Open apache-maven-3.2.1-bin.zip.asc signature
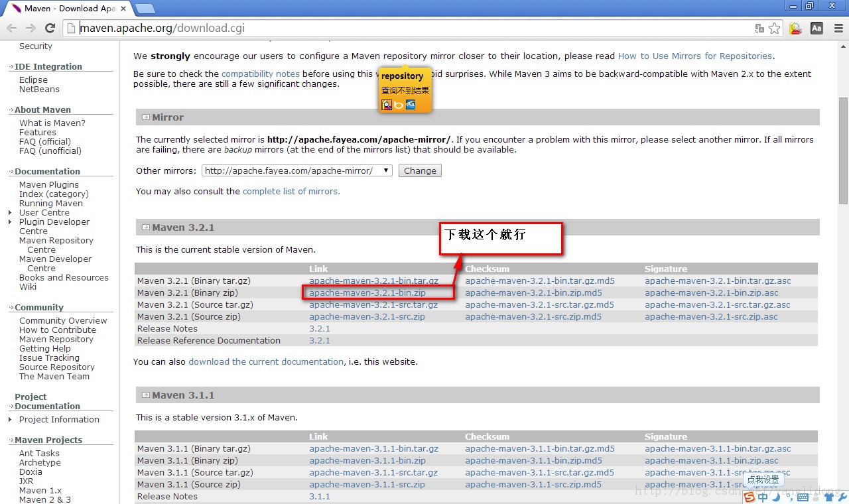 [712, 293]
